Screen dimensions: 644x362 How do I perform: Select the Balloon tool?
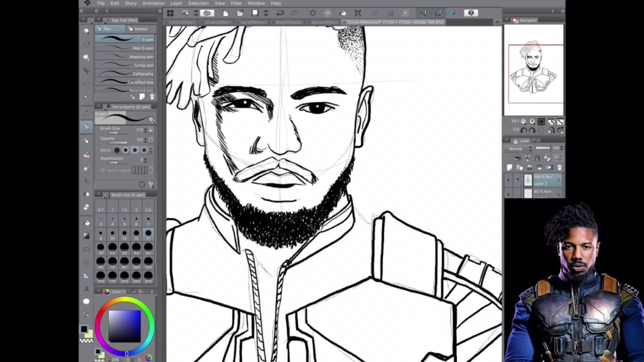point(87,302)
